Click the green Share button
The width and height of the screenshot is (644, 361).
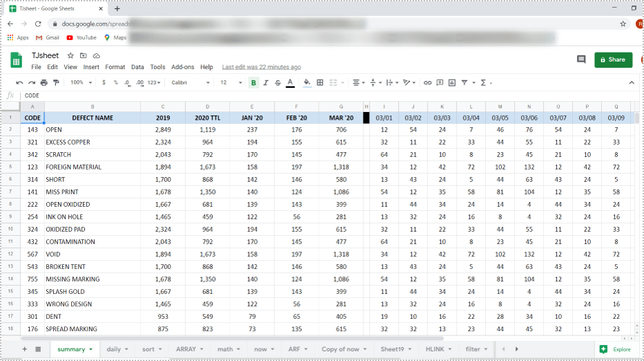[x=613, y=59]
